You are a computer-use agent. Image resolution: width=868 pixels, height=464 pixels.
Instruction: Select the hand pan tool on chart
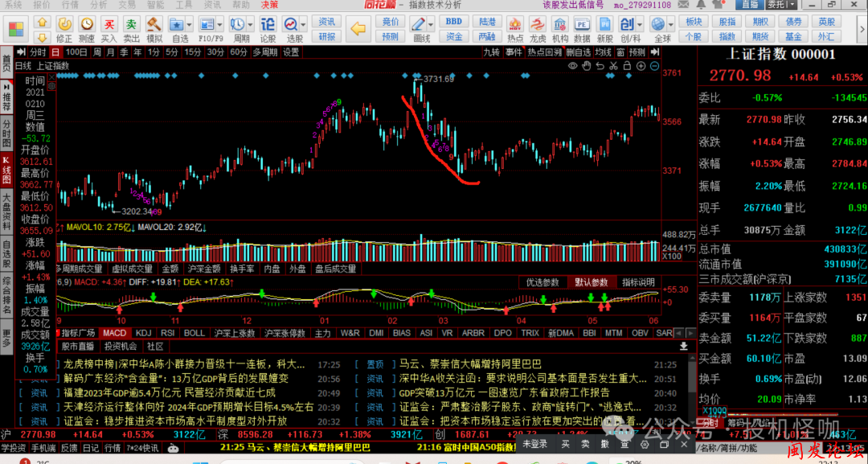pyautogui.click(x=586, y=66)
